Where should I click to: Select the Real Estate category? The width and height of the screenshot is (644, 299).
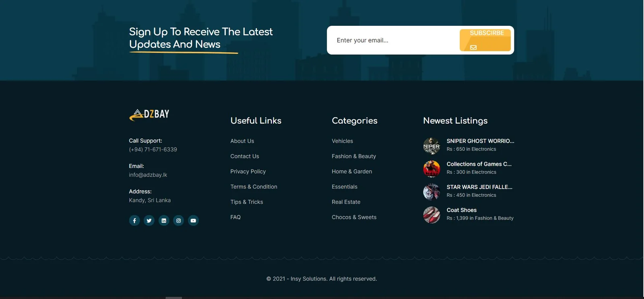pyautogui.click(x=346, y=202)
